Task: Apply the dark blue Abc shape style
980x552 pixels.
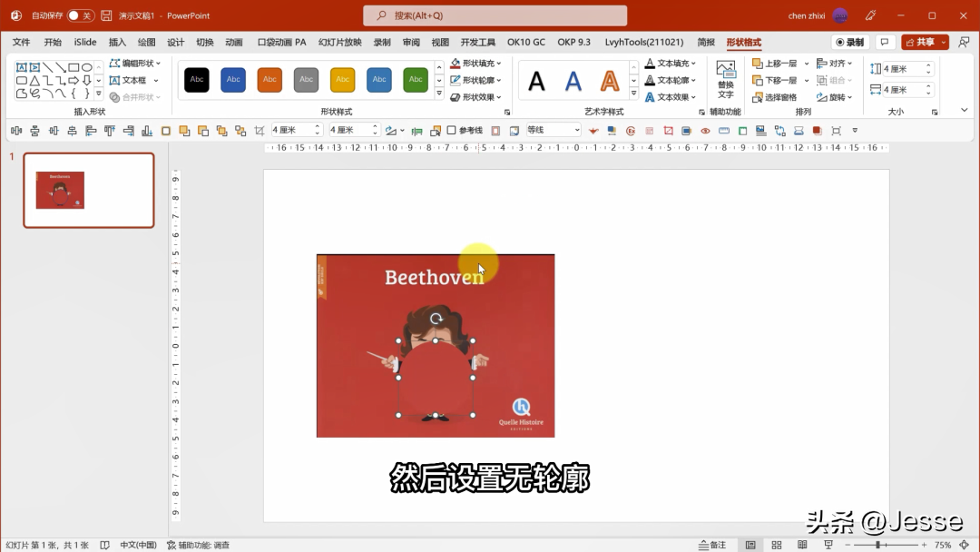Action: coord(233,79)
